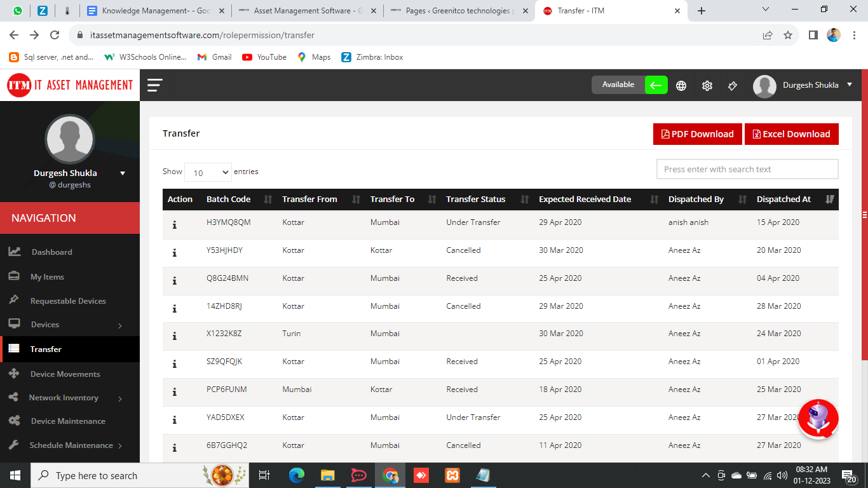This screenshot has width=868, height=488.
Task: Open info action for batch H3YMQ8QM
Action: (174, 225)
